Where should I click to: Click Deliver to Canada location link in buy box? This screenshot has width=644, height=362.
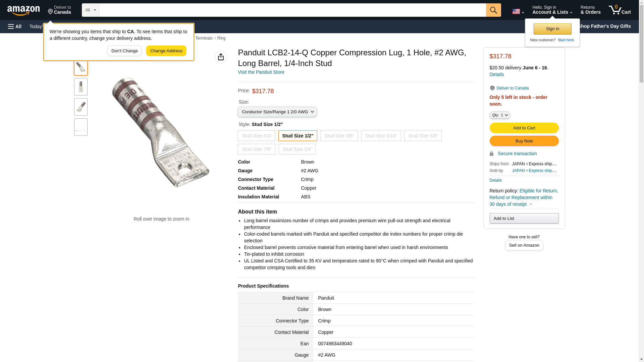(x=512, y=88)
